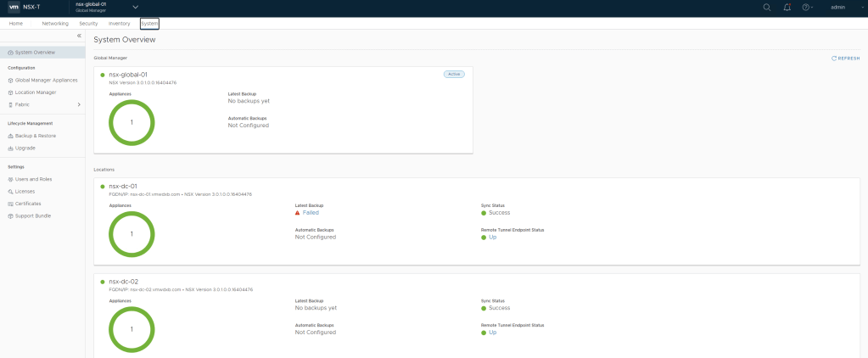Click the Licenses key icon
Viewport: 868px width, 358px height.
click(10, 192)
